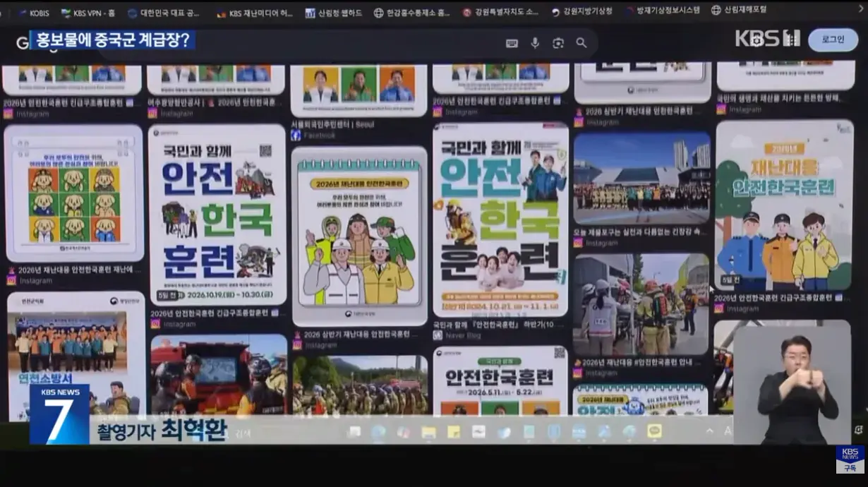
Task: Open the KBS 재난미디어 허... bookmark
Action: [255, 13]
